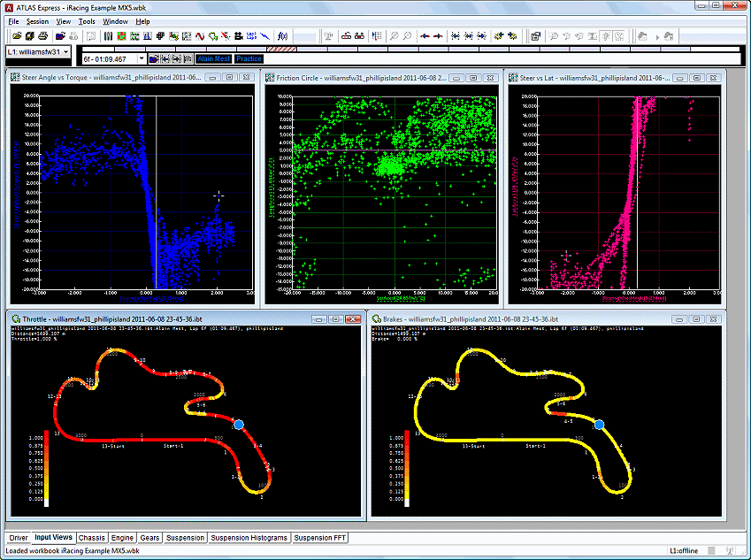Image resolution: width=751 pixels, height=560 pixels.
Task: Click the red left-pointing arrow icon
Action: (x=424, y=36)
